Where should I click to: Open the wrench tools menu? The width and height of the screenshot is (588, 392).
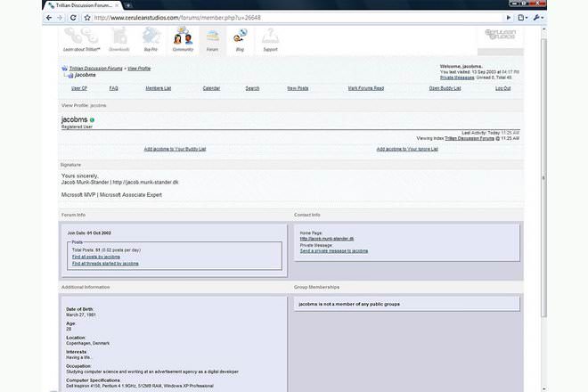(538, 18)
